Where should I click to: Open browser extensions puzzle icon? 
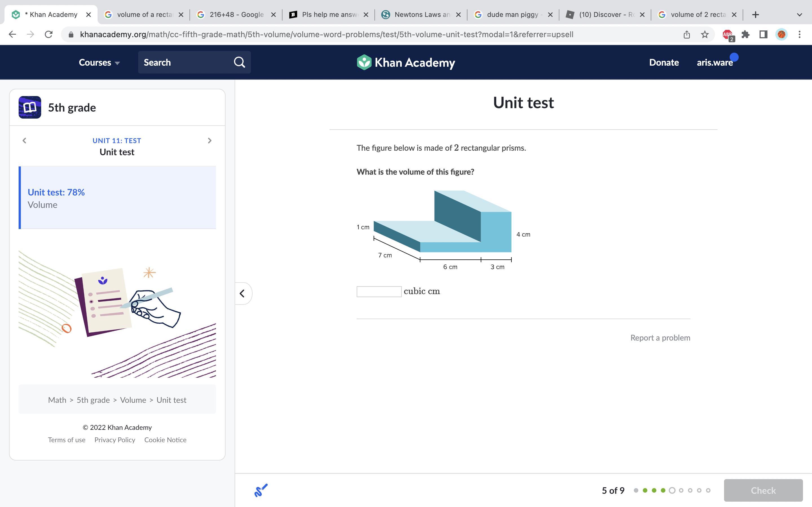pyautogui.click(x=745, y=35)
